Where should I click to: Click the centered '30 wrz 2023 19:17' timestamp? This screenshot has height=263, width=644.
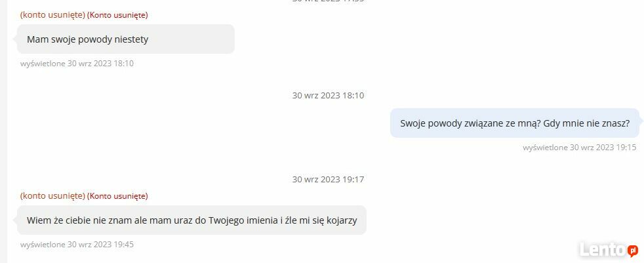[328, 180]
